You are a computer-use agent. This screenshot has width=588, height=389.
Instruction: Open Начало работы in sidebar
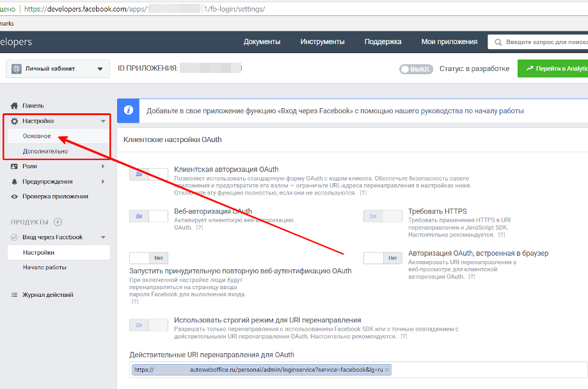[45, 267]
